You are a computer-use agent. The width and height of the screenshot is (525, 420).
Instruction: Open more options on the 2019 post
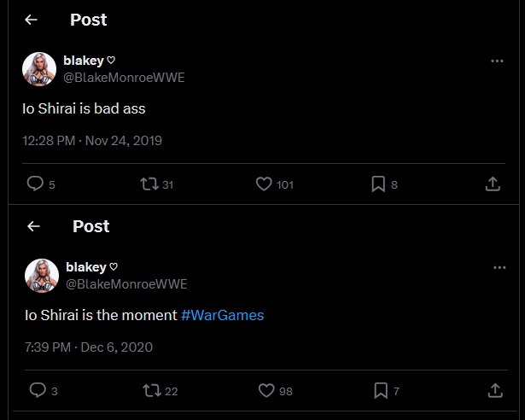pyautogui.click(x=497, y=61)
